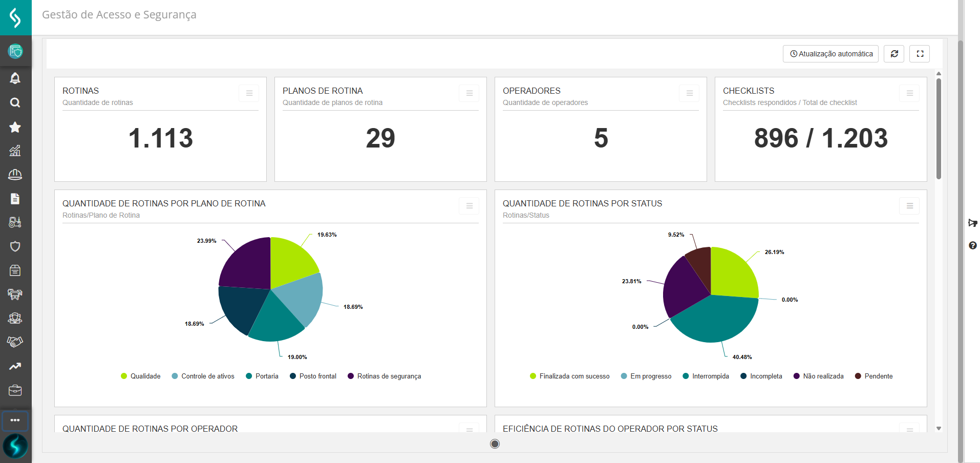Open the OPERADORES card options menu
980x463 pixels.
pyautogui.click(x=689, y=93)
